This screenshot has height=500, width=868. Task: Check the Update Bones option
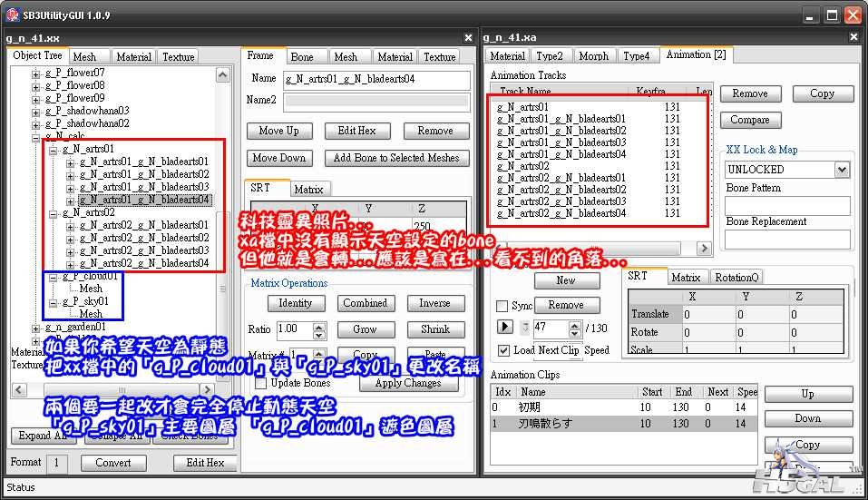point(256,383)
